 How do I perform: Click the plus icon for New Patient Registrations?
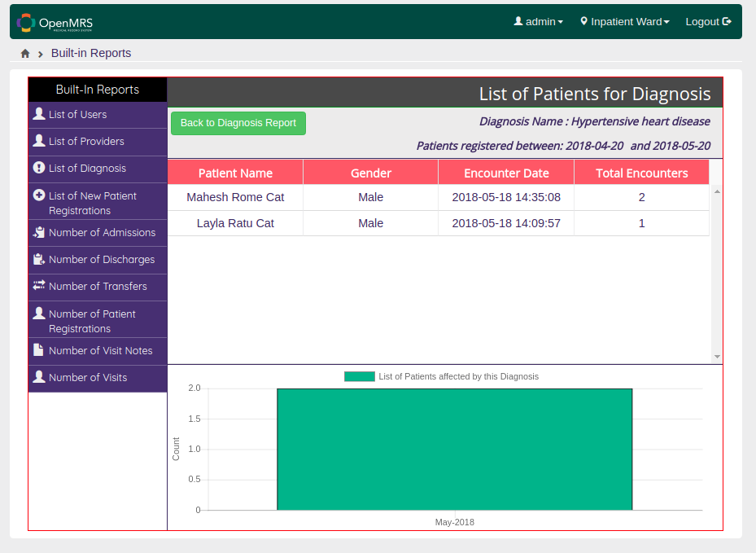(x=39, y=195)
